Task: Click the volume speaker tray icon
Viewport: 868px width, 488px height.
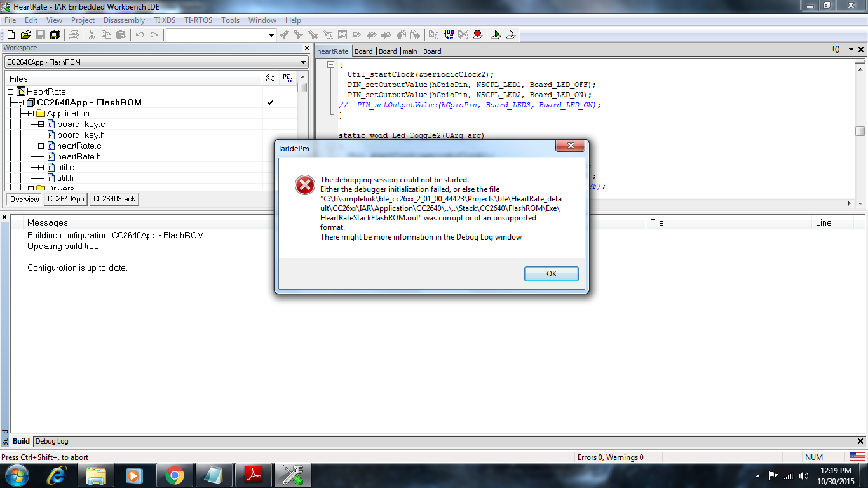Action: pos(803,475)
